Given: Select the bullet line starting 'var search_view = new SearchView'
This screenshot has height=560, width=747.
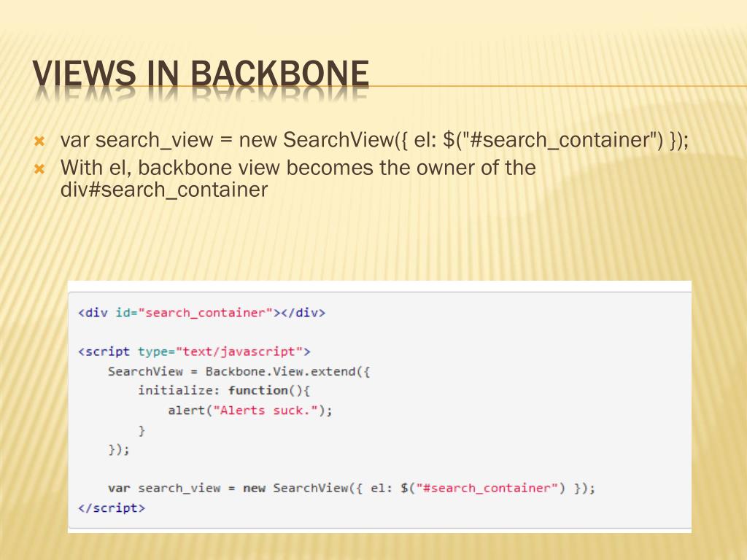Looking at the screenshot, I should pyautogui.click(x=374, y=140).
